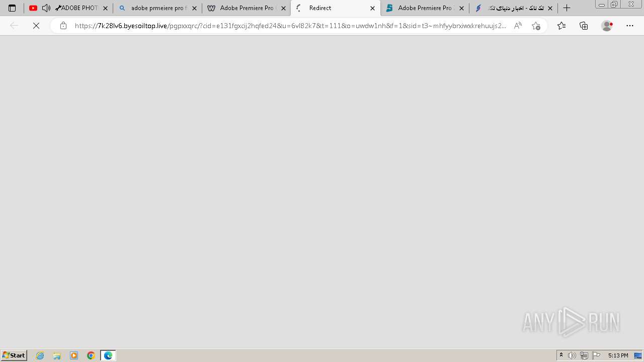The width and height of the screenshot is (644, 362).
Task: Restore down the Edge browser window
Action: pyautogui.click(x=614, y=5)
